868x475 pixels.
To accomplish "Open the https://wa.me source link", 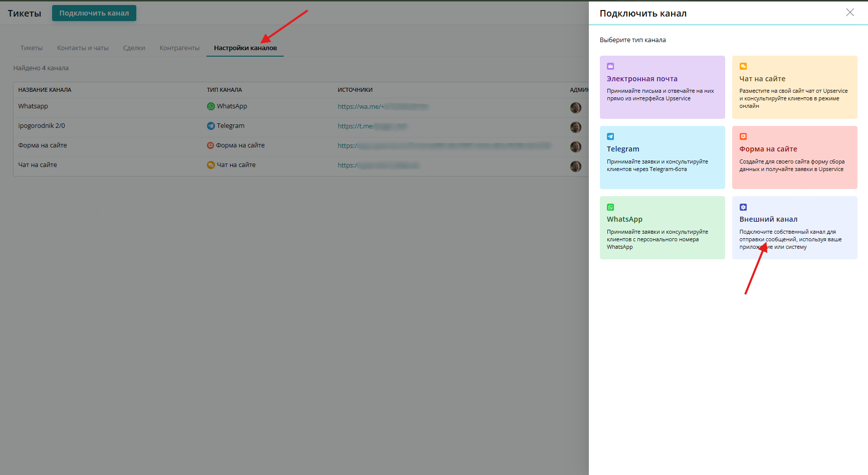I will (x=383, y=106).
